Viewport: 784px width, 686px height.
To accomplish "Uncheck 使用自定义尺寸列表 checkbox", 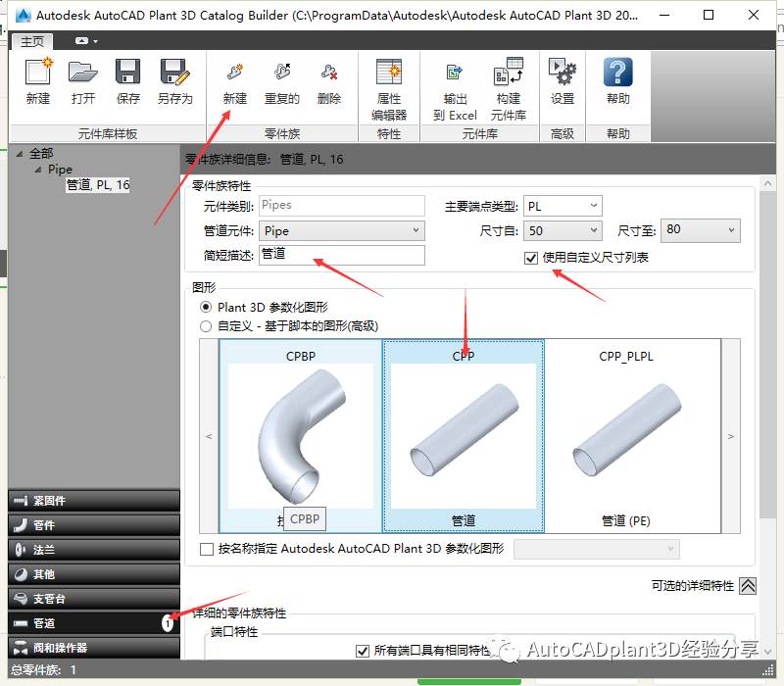I will point(531,258).
